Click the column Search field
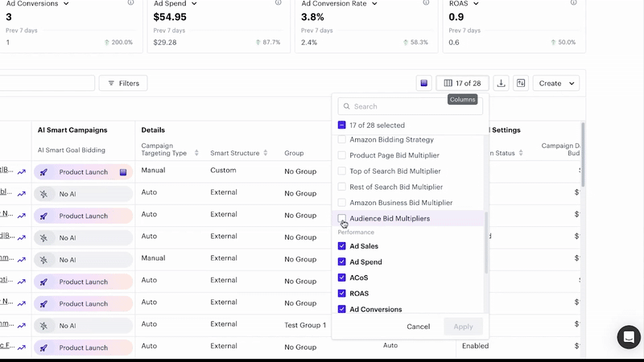 pyautogui.click(x=415, y=106)
